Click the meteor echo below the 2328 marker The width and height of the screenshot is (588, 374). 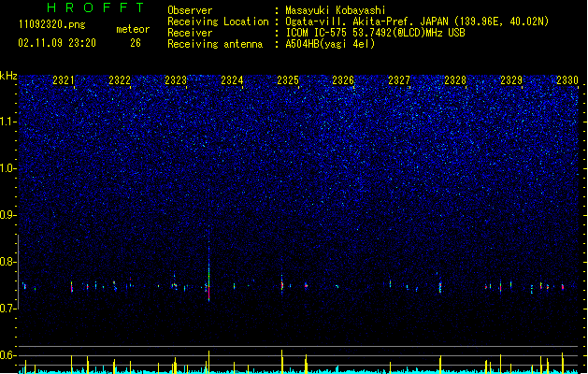click(x=440, y=287)
